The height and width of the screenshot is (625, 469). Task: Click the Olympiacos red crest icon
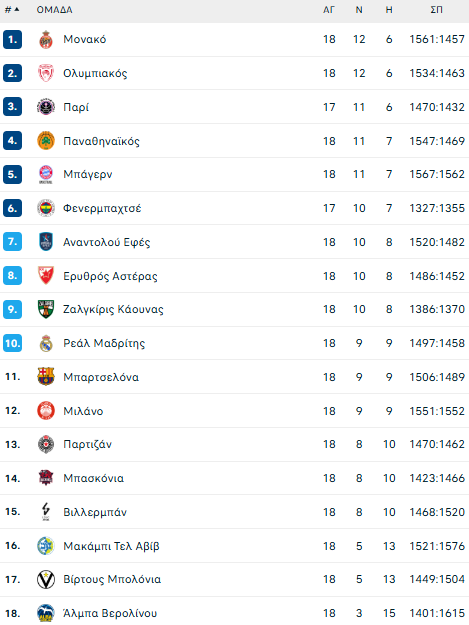click(46, 73)
